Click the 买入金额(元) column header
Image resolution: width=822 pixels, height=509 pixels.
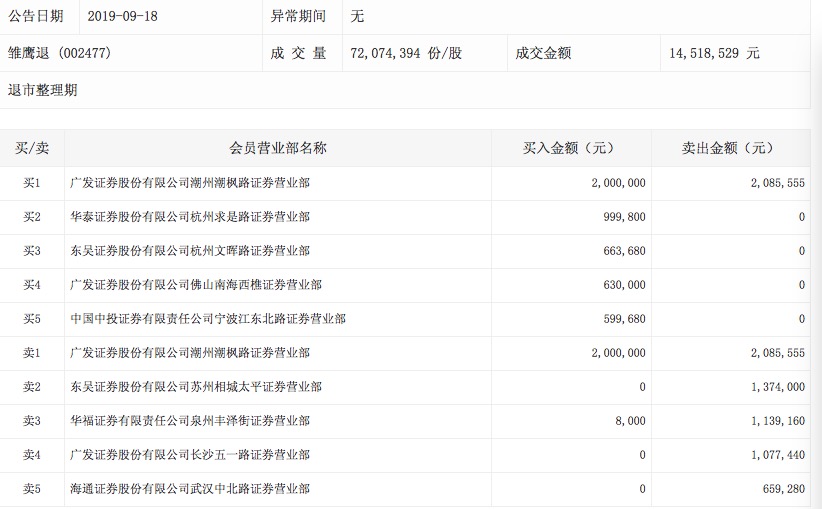tap(571, 148)
